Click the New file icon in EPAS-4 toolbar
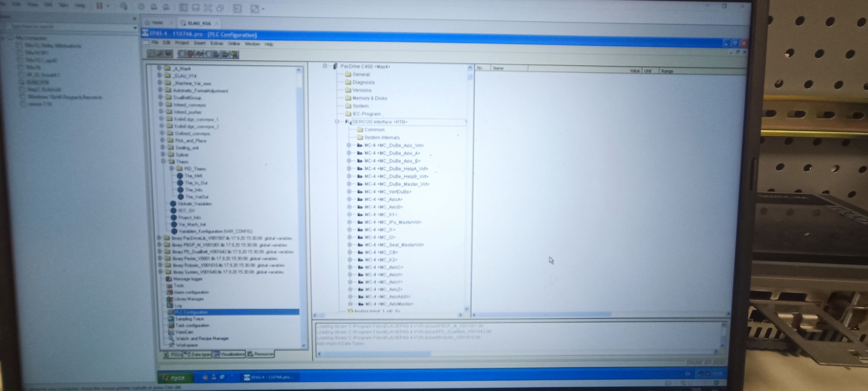Image resolution: width=868 pixels, height=391 pixels. (151, 53)
